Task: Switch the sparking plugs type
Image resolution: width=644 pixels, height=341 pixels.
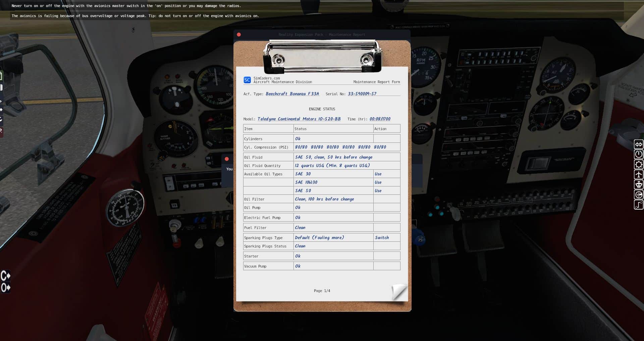Action: (382, 238)
